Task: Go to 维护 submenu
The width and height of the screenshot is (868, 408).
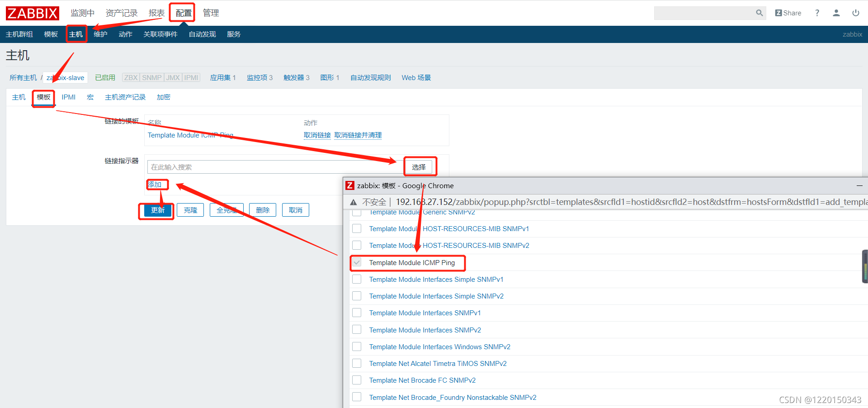Action: pos(100,34)
